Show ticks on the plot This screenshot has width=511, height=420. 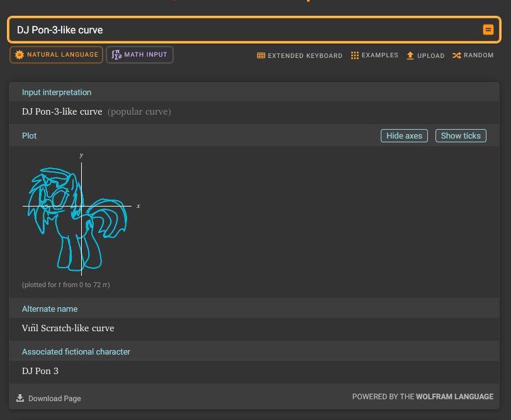[461, 135]
